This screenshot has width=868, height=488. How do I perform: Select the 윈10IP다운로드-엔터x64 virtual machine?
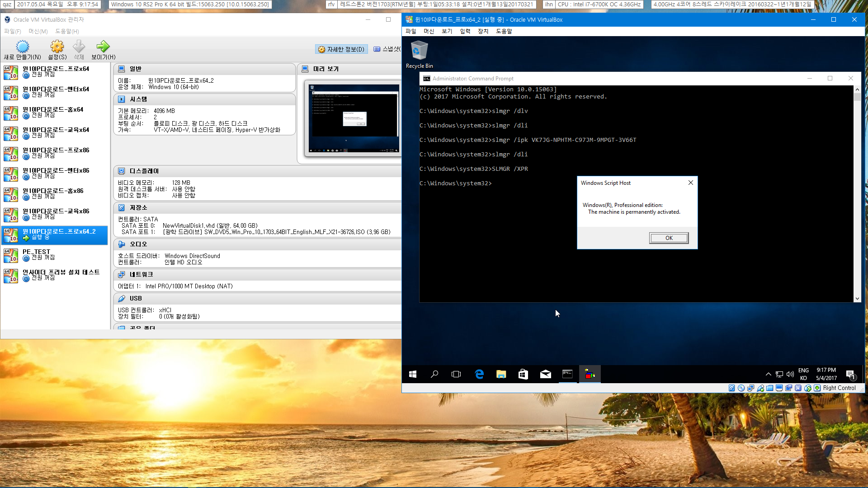click(x=55, y=93)
